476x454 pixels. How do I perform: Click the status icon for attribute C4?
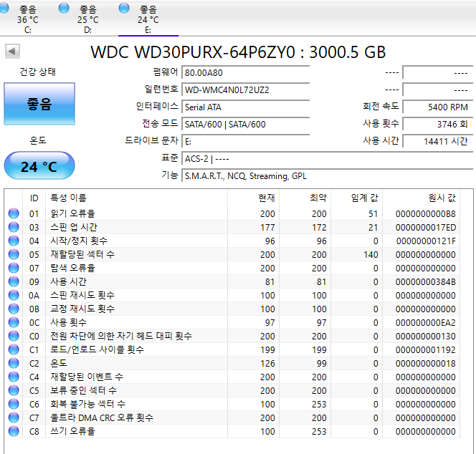click(x=14, y=377)
